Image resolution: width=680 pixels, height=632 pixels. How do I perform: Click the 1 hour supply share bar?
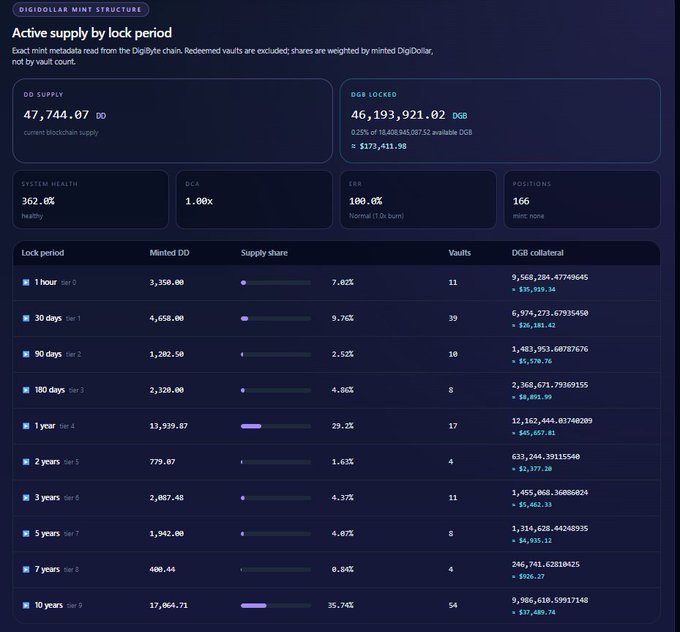pos(276,283)
